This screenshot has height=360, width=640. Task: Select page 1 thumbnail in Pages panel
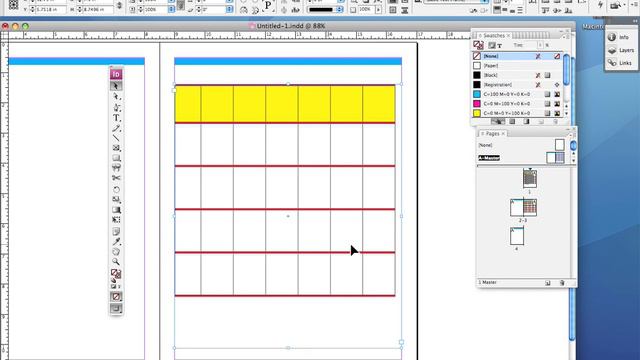(530, 179)
